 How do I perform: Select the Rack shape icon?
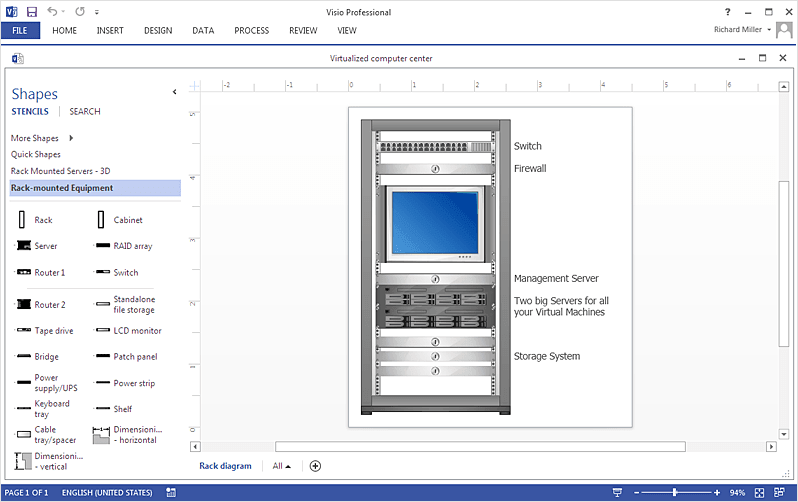(22, 220)
